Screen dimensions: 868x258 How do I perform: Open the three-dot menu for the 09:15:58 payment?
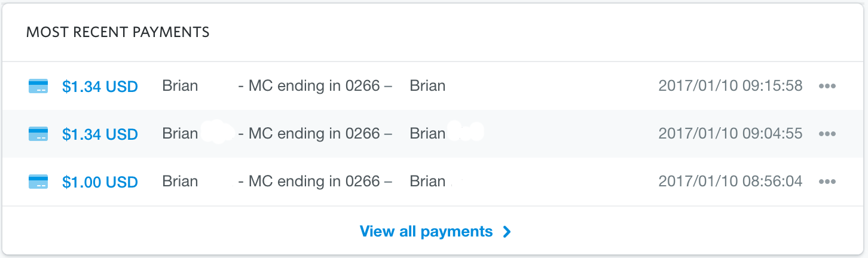coord(827,86)
